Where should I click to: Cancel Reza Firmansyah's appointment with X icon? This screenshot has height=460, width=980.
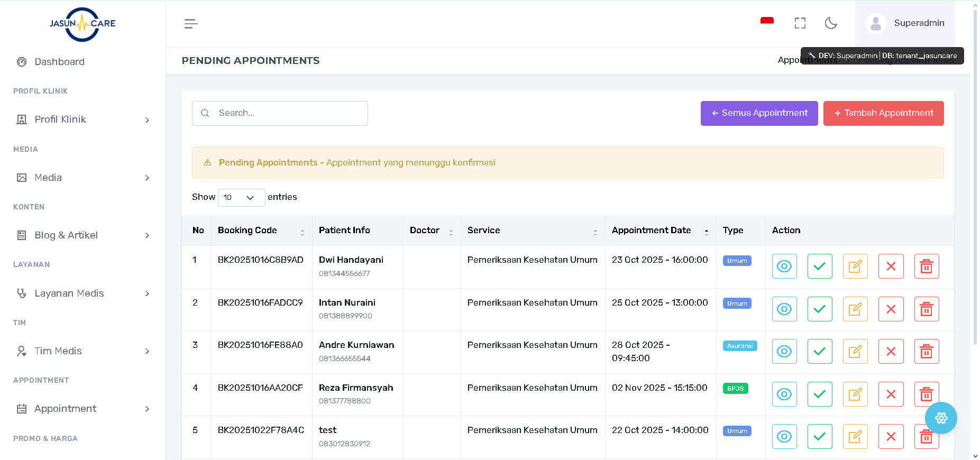click(x=891, y=394)
